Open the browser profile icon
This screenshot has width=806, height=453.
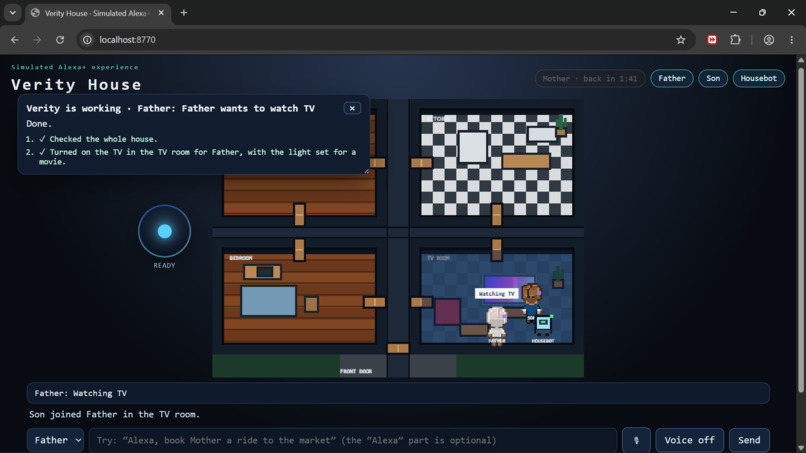(x=768, y=40)
